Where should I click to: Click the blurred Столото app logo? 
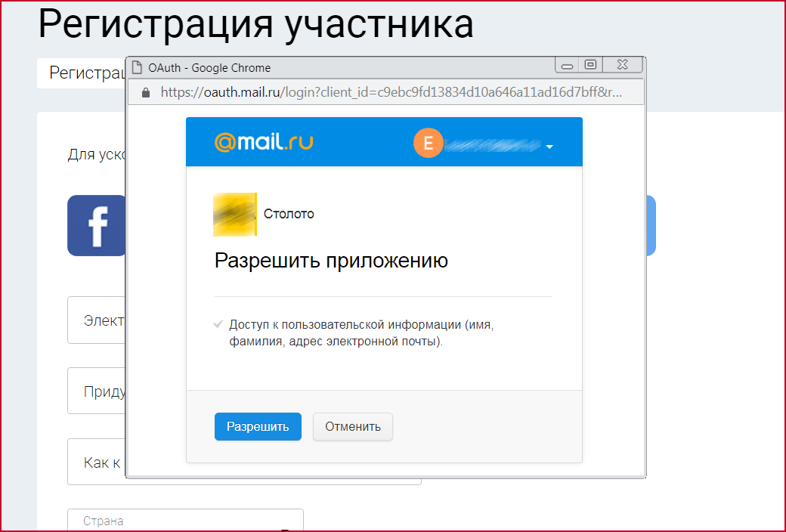(235, 214)
